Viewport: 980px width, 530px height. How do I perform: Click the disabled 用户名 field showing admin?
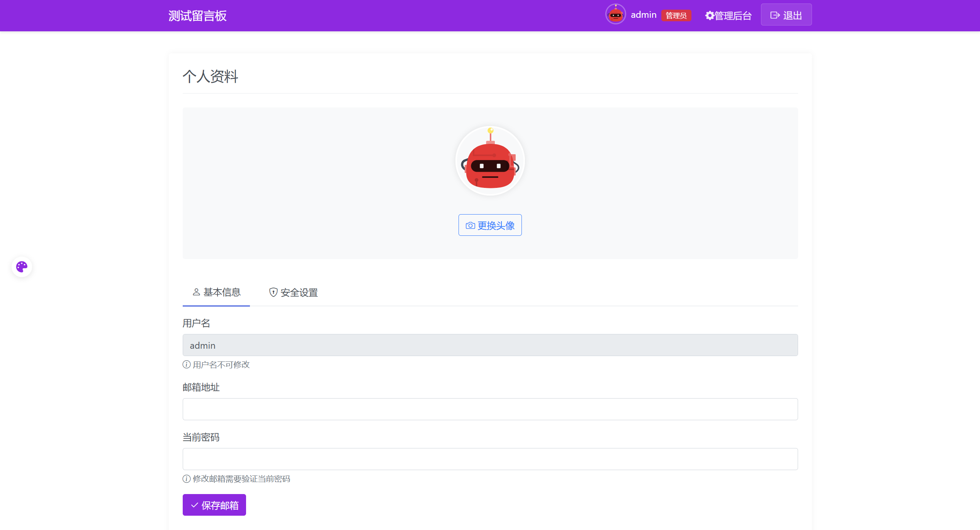point(490,345)
